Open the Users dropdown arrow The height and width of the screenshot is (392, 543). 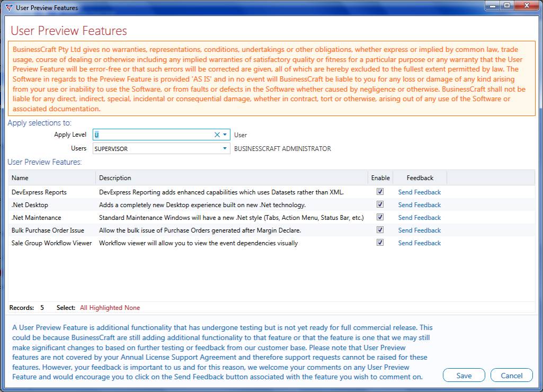[x=225, y=148]
